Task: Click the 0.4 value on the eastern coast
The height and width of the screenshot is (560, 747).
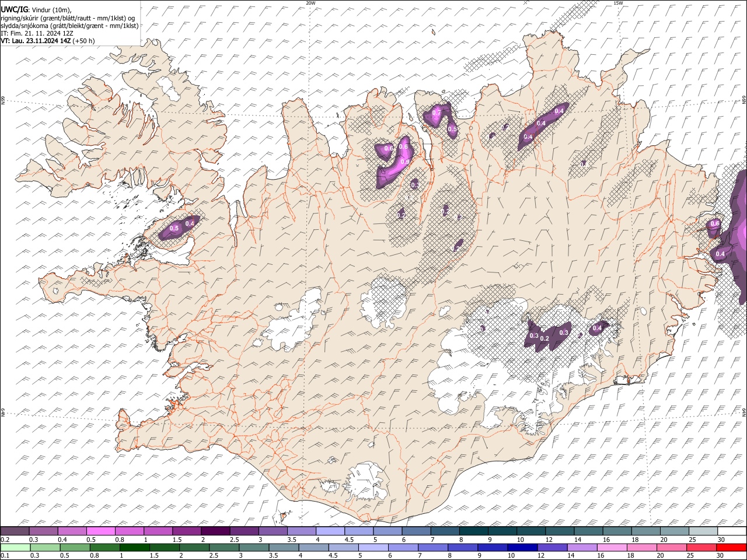Action: 720,254
